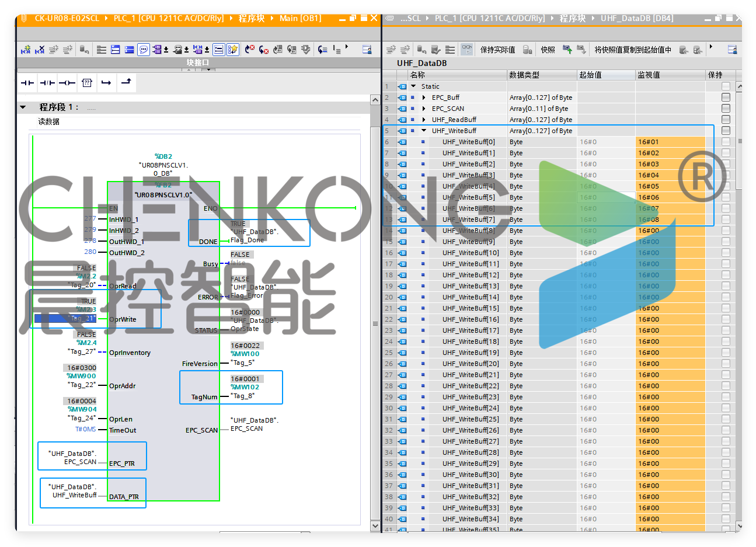
Task: Click the 块接口 block interface bar
Action: click(x=198, y=62)
